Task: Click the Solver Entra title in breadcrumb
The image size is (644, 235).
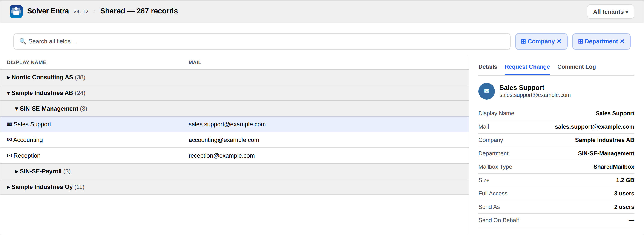Action: 48,11
